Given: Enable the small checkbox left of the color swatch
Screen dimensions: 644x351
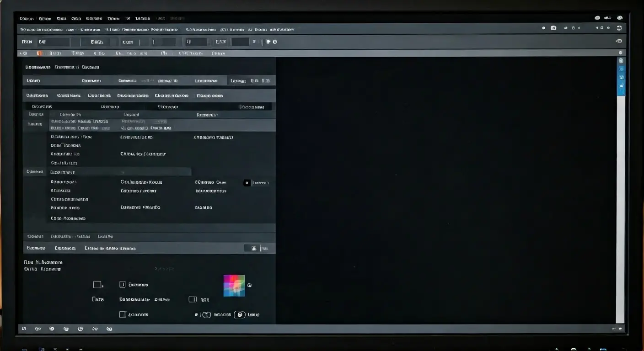Looking at the screenshot, I should tap(193, 299).
